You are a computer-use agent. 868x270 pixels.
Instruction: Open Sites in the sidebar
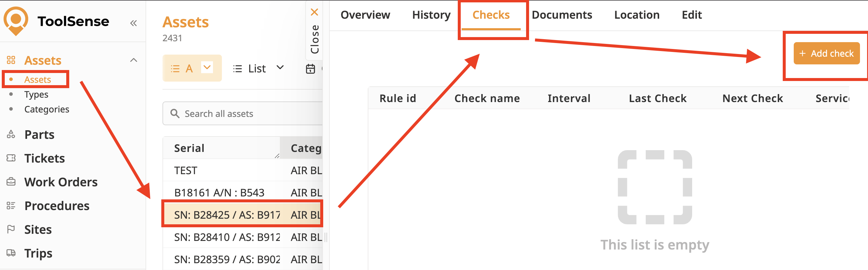(38, 229)
